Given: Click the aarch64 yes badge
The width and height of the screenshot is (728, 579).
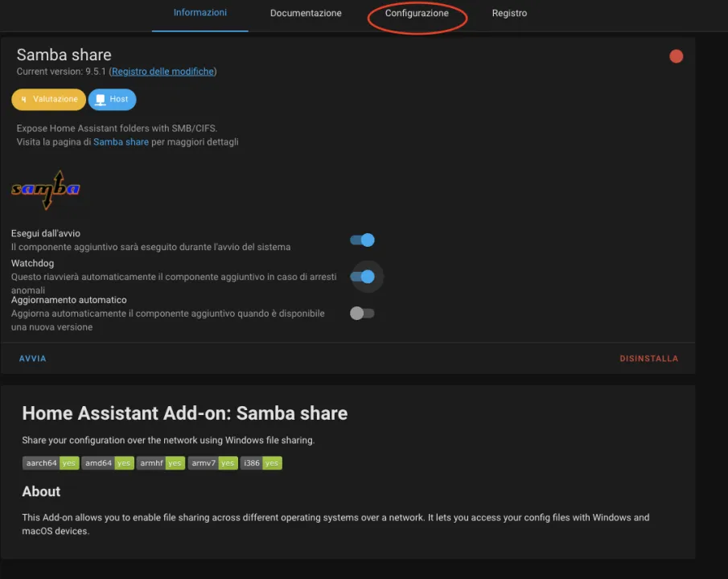Looking at the screenshot, I should click(51, 463).
